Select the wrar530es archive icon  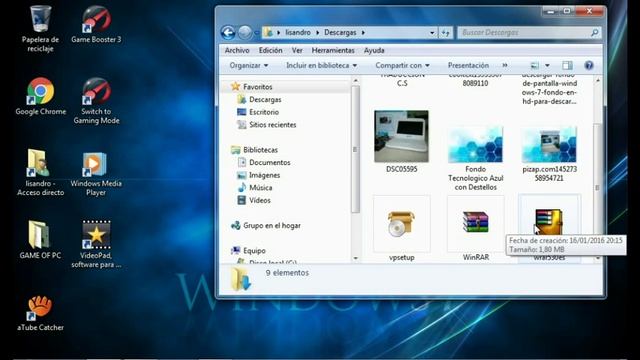coord(549,222)
